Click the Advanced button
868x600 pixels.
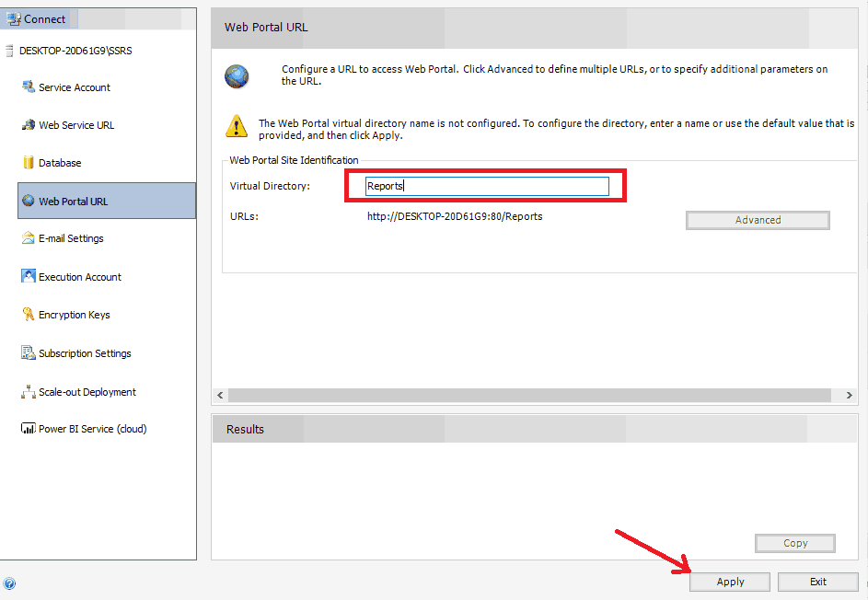coord(758,220)
